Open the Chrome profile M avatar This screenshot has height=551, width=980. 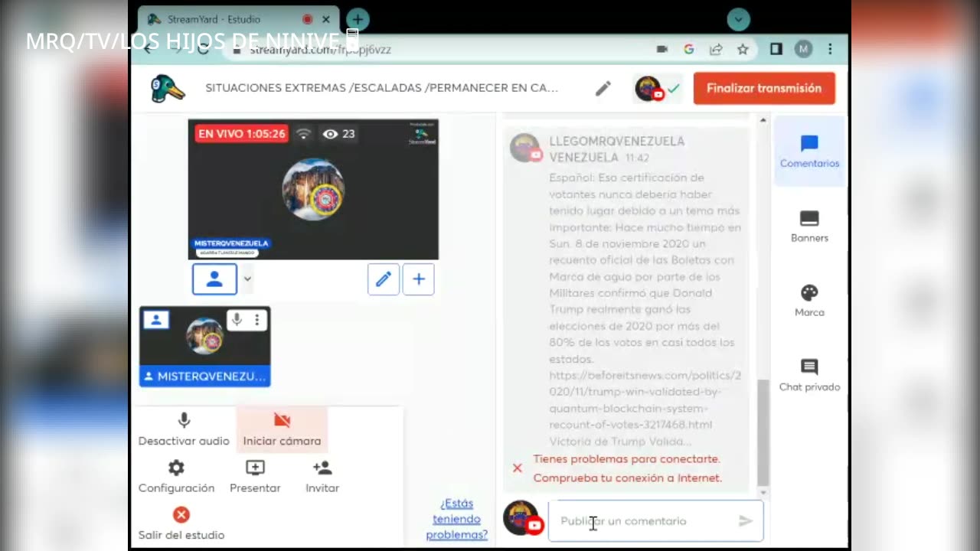[x=803, y=49]
